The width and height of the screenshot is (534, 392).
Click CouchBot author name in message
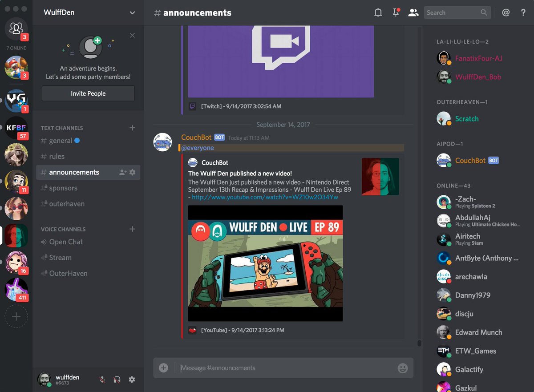point(196,137)
